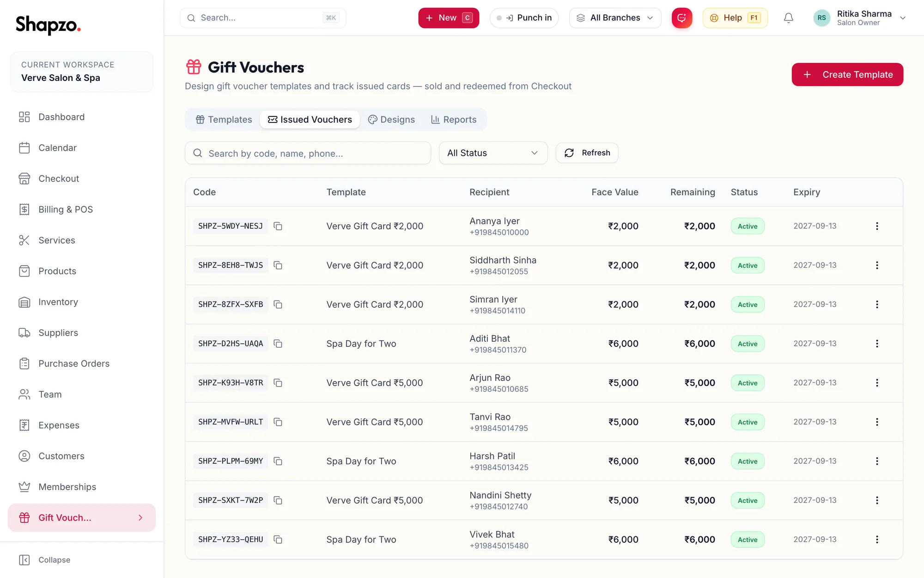Copy voucher code SHPZ-YZ33-QEHU
Viewport: 924px width, 578px height.
point(278,540)
